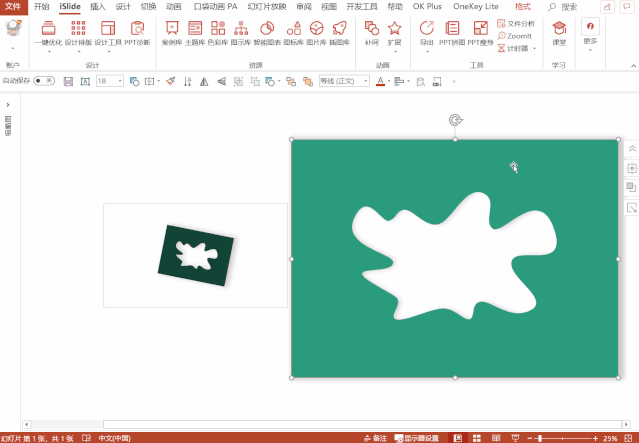Collapse the ribbon with the caret
639x443 pixels.
point(633,66)
